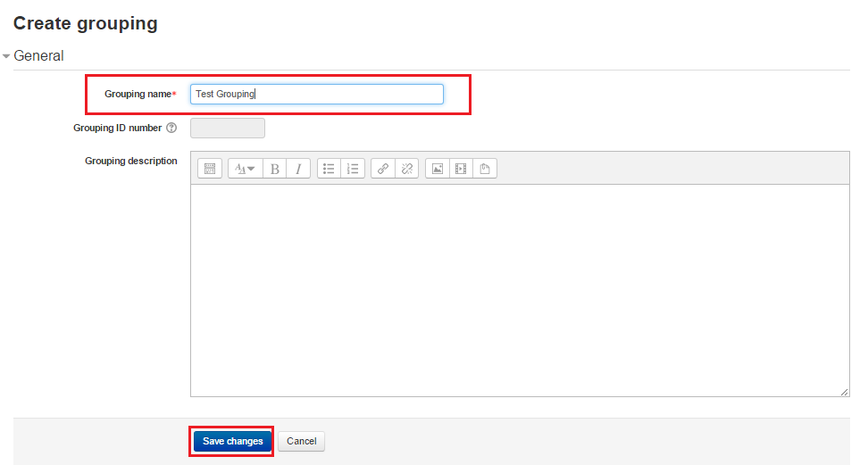Insert media using the film icon
The image size is (868, 465).
461,169
